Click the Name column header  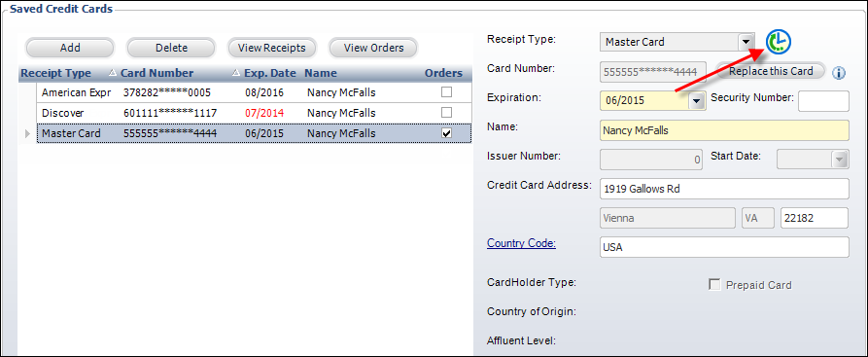point(321,73)
